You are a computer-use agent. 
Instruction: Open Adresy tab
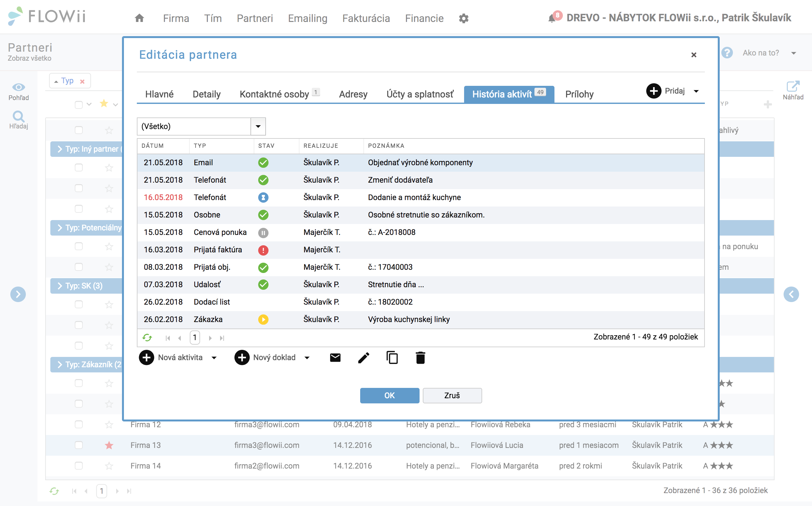point(353,94)
